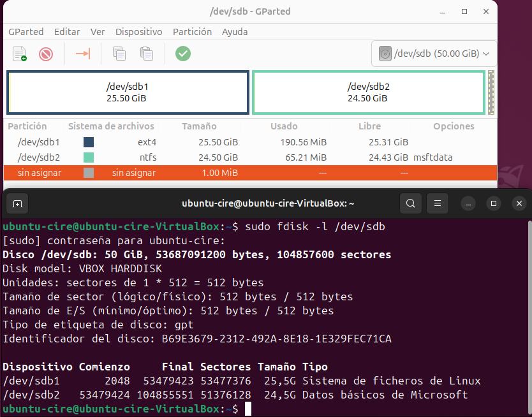Click the /dev/sdb1 block in disk map
Viewport: 532px width, 417px height.
[x=128, y=92]
